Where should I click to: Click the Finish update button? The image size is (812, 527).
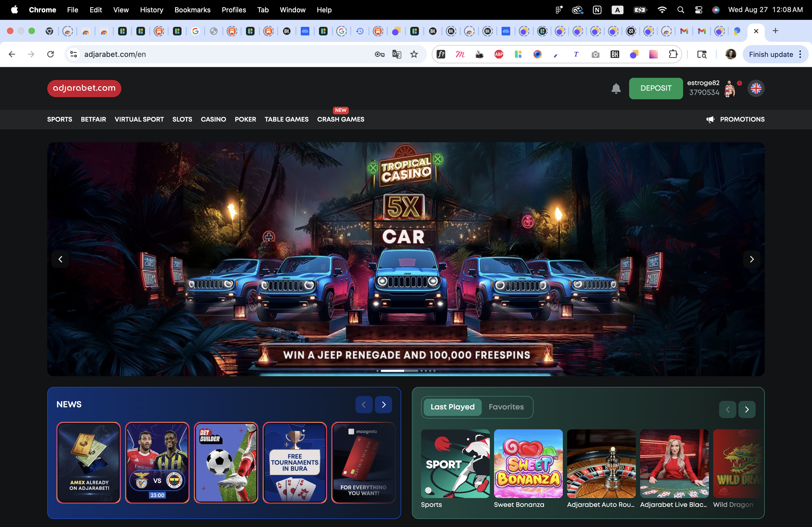click(x=771, y=54)
